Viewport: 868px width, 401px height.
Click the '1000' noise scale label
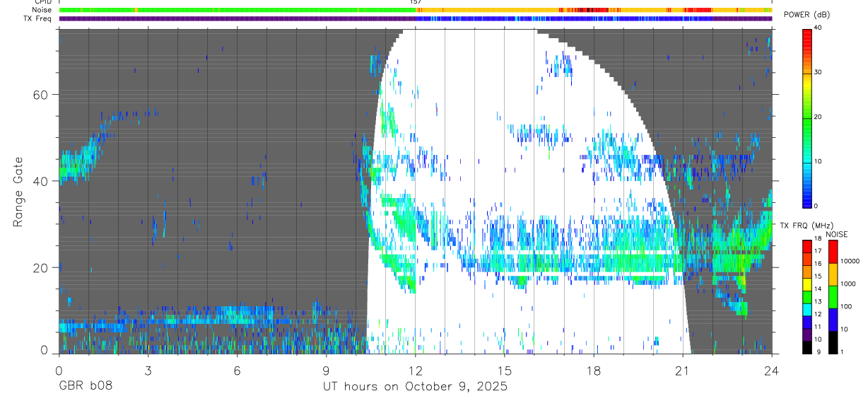point(848,284)
